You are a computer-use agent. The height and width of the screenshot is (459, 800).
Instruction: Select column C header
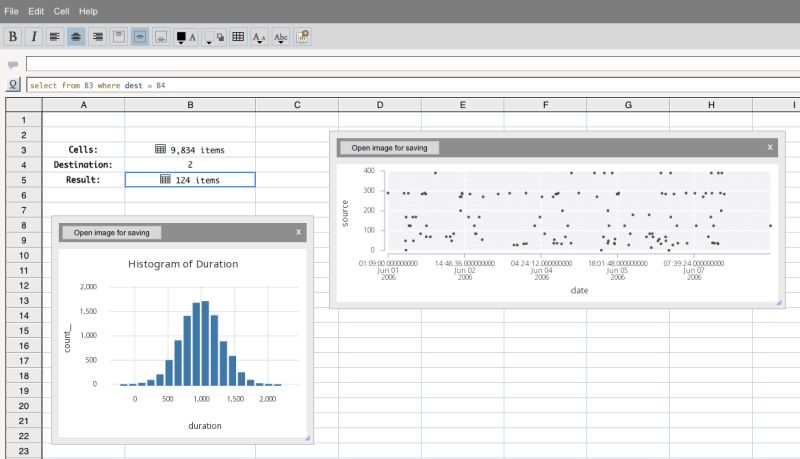pos(297,105)
